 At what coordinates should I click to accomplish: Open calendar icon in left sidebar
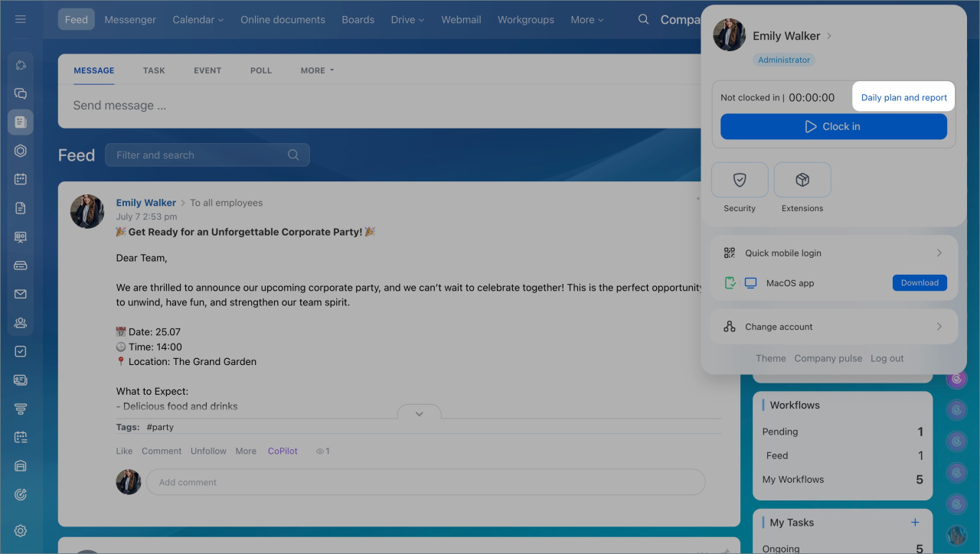21,179
